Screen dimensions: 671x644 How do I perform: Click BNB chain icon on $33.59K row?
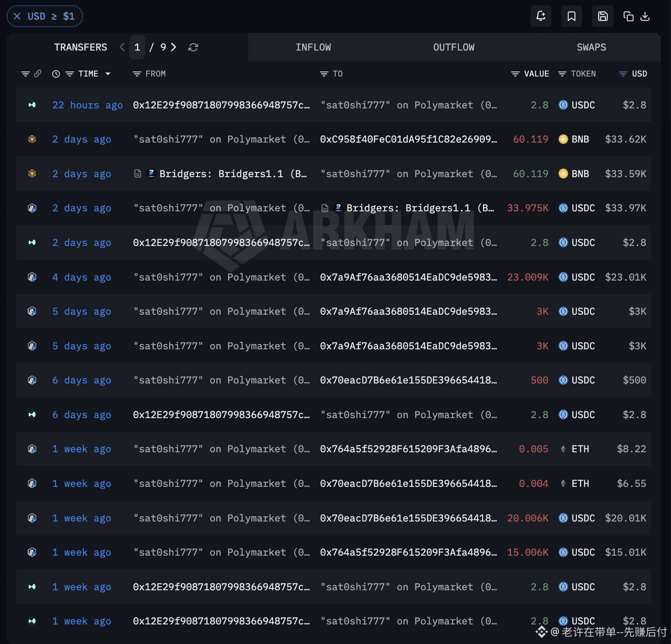pyautogui.click(x=32, y=174)
